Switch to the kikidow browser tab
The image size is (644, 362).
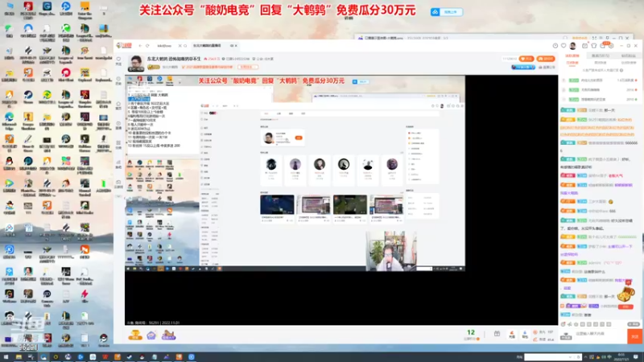(164, 46)
